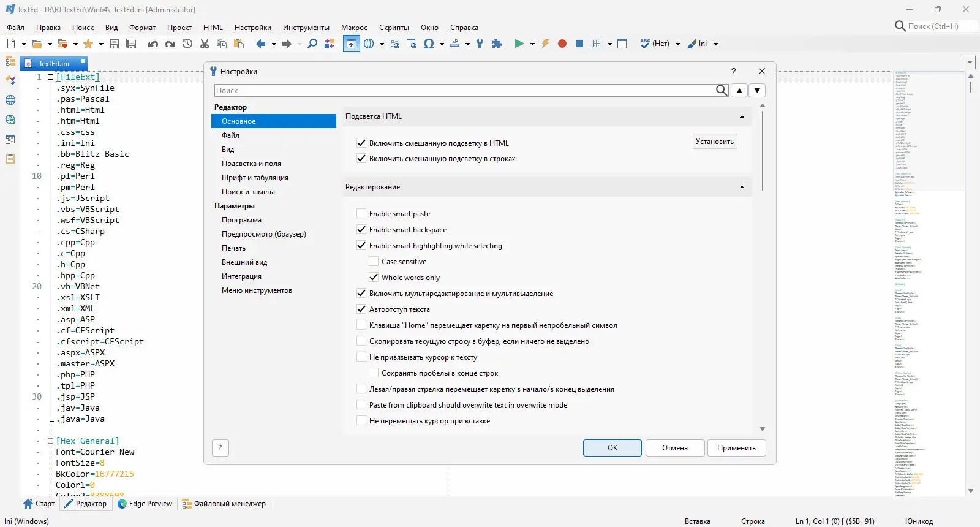Screen dimensions: 980x527
Task: Click the blue Stop square icon
Action: pyautogui.click(x=579, y=44)
